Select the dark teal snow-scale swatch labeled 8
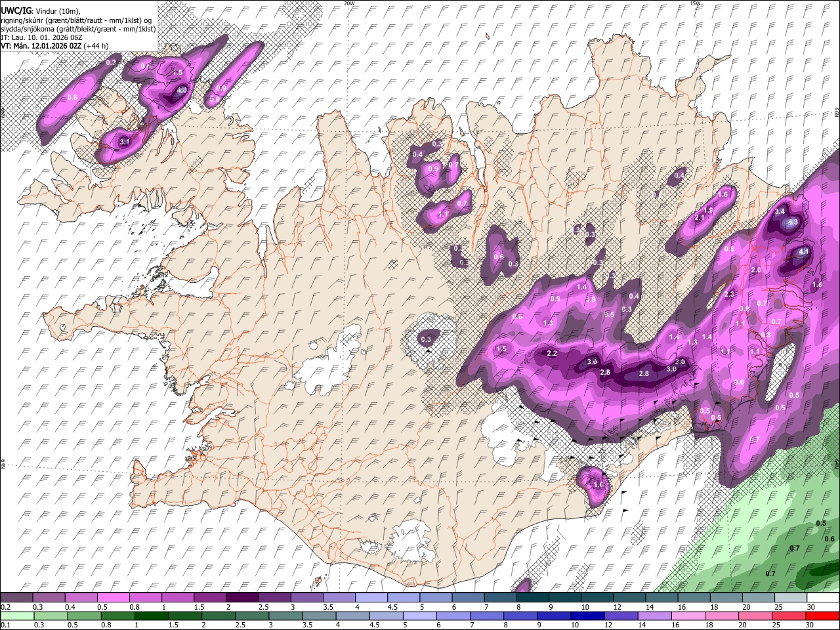The image size is (840, 630). coord(532,597)
